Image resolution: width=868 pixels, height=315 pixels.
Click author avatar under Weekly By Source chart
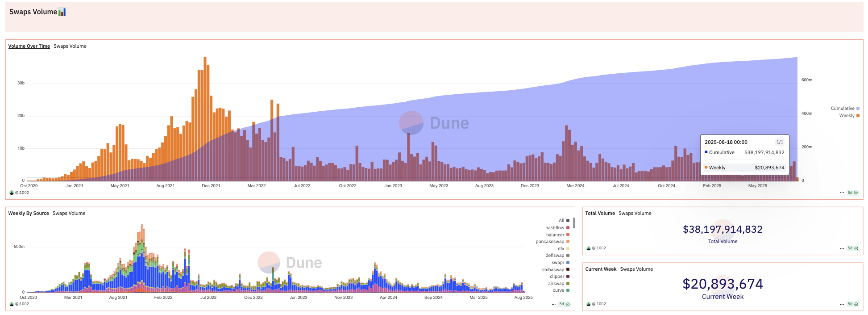click(12, 304)
